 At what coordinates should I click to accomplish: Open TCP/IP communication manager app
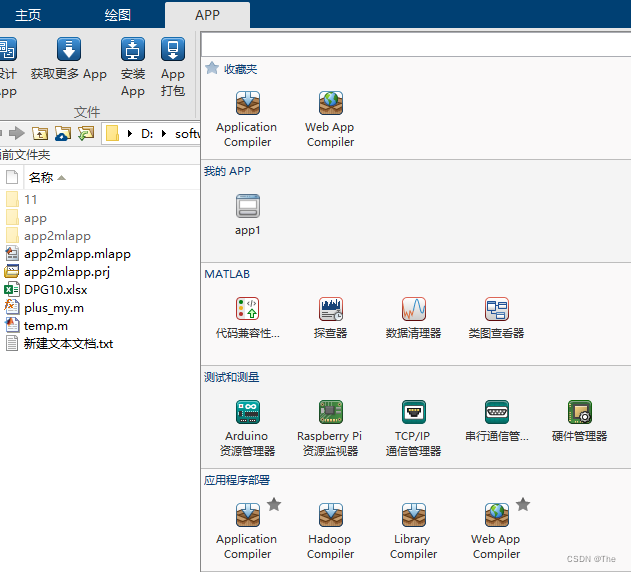click(413, 428)
